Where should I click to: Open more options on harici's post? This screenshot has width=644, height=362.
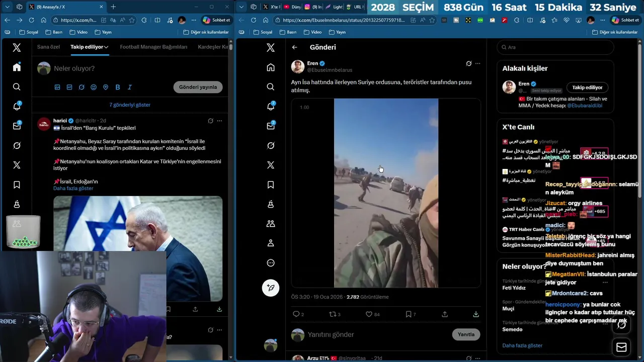[219, 121]
